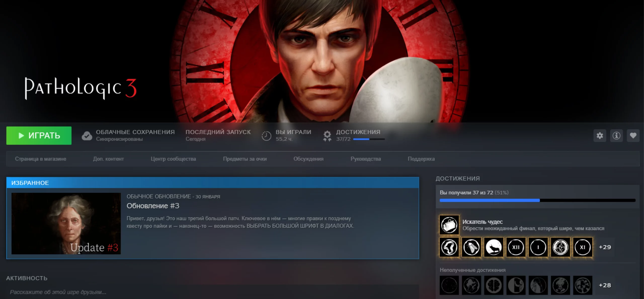This screenshot has height=299, width=644.
Task: Go to the Руководства tab
Action: pyautogui.click(x=366, y=159)
